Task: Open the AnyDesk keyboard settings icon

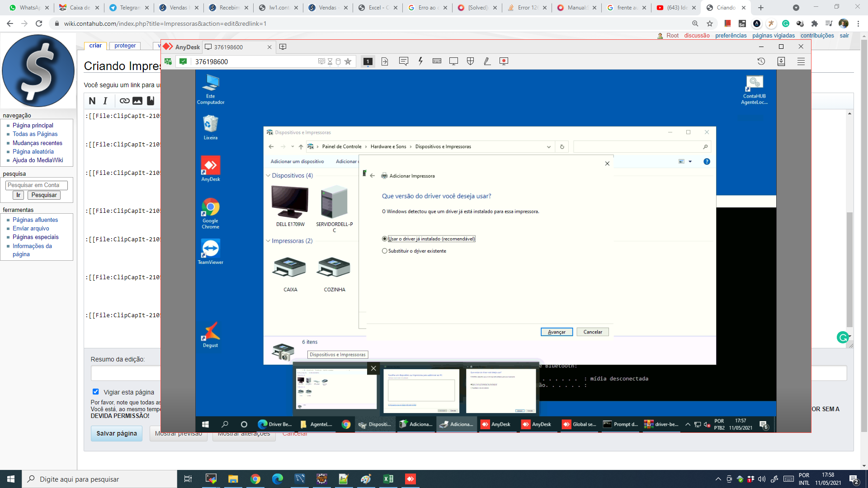Action: (437, 61)
